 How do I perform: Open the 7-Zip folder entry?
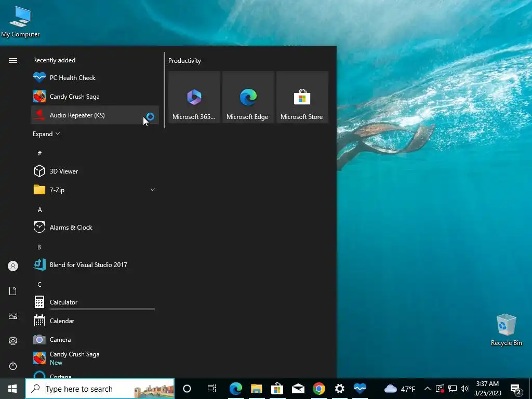(95, 190)
